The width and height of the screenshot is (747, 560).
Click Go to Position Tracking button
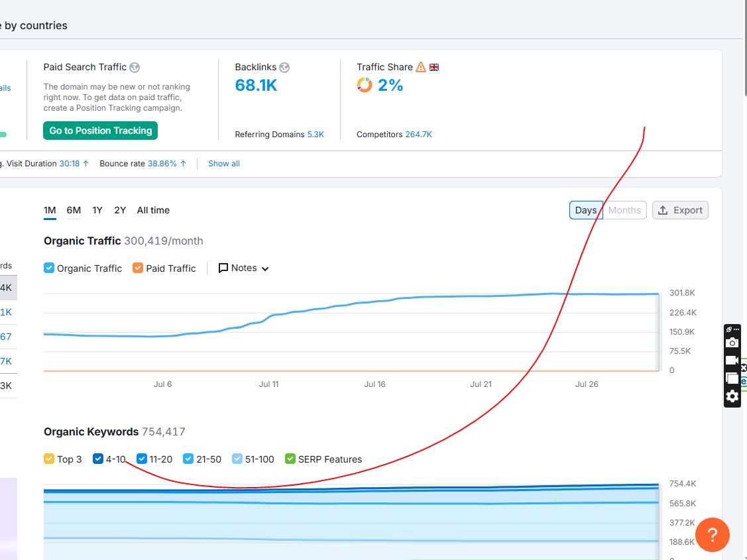click(x=101, y=131)
